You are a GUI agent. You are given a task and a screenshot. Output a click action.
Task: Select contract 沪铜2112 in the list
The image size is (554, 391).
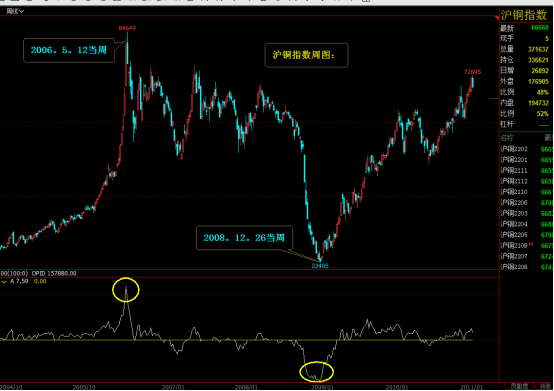pos(514,181)
